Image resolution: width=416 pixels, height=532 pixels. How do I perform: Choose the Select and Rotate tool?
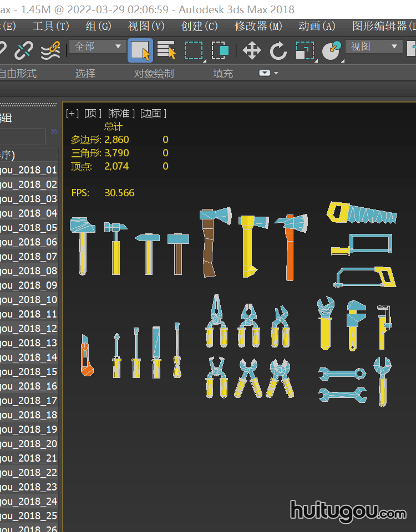coord(278,50)
